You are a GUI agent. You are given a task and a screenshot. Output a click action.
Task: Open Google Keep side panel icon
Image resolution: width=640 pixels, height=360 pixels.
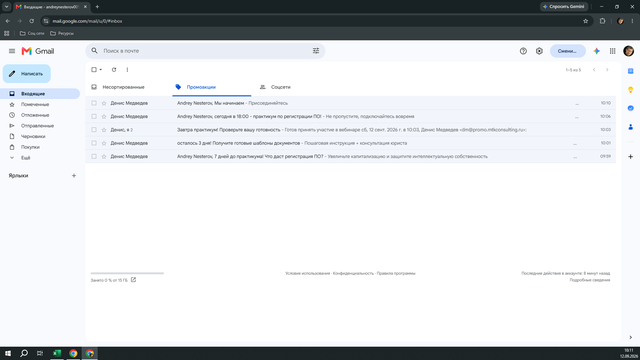tap(631, 90)
